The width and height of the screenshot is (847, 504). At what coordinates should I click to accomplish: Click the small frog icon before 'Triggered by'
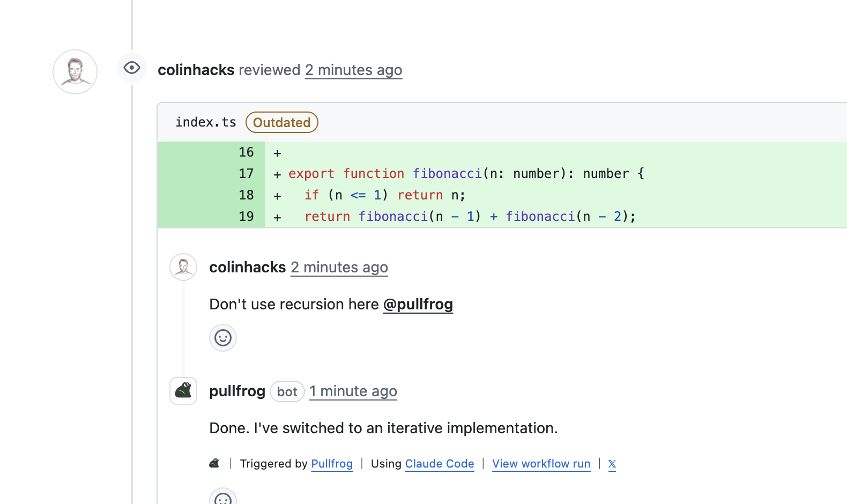(x=214, y=463)
